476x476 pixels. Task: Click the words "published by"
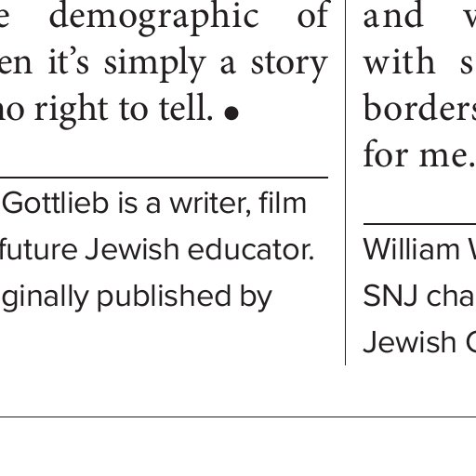tap(185, 298)
